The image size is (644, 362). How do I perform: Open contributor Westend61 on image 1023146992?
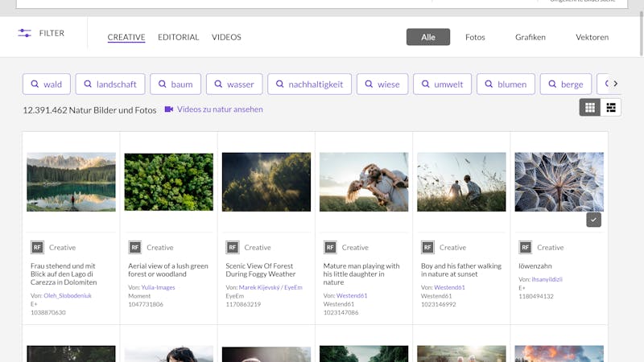(x=449, y=287)
